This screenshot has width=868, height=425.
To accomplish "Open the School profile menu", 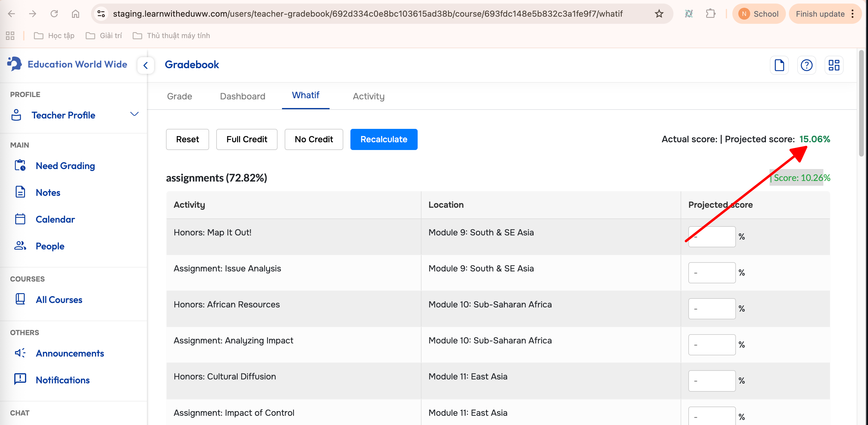I will pyautogui.click(x=759, y=14).
